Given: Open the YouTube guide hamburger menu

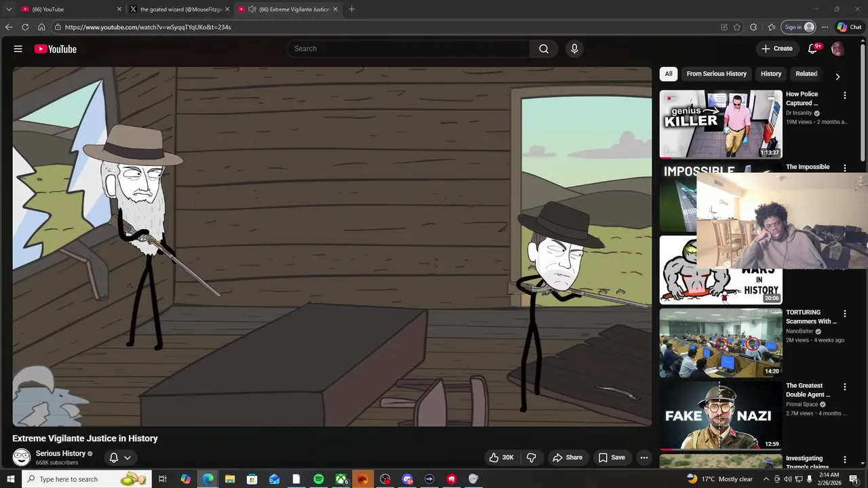Looking at the screenshot, I should pyautogui.click(x=18, y=49).
